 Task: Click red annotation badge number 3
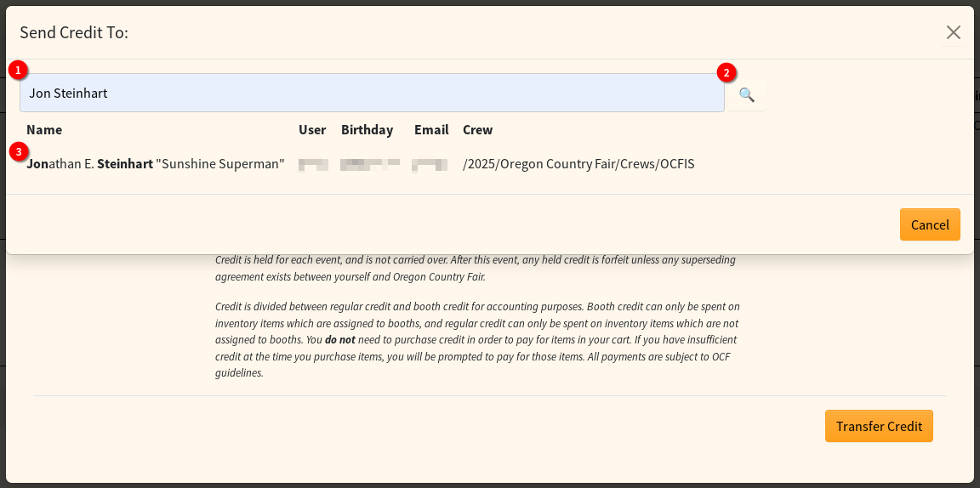tap(17, 151)
